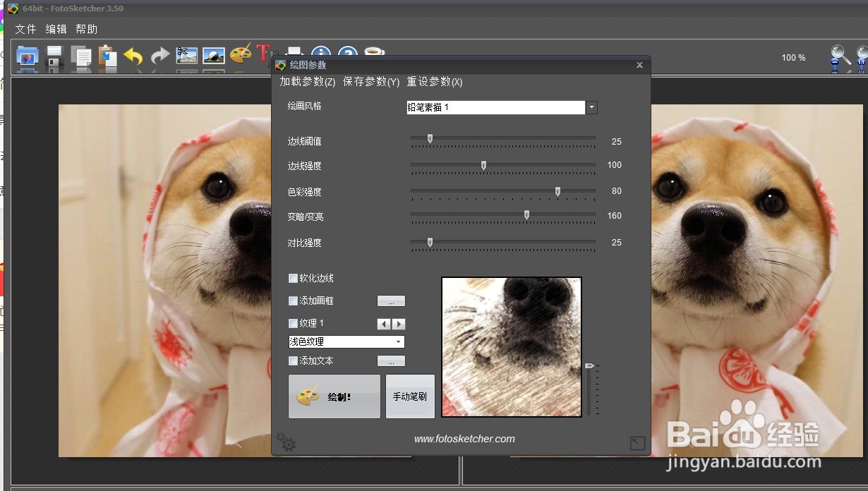This screenshot has height=491, width=868.
Task: Click the 手动笔刷 manual brush button
Action: pos(410,396)
